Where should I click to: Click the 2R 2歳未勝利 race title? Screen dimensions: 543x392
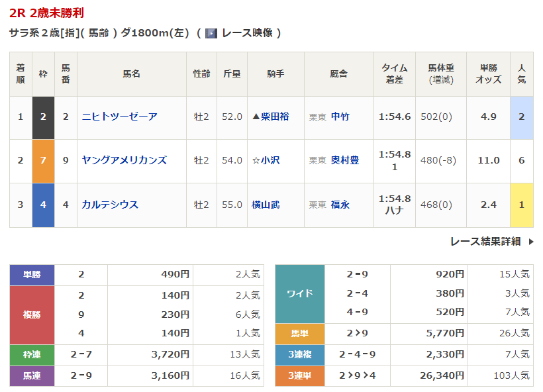(46, 13)
